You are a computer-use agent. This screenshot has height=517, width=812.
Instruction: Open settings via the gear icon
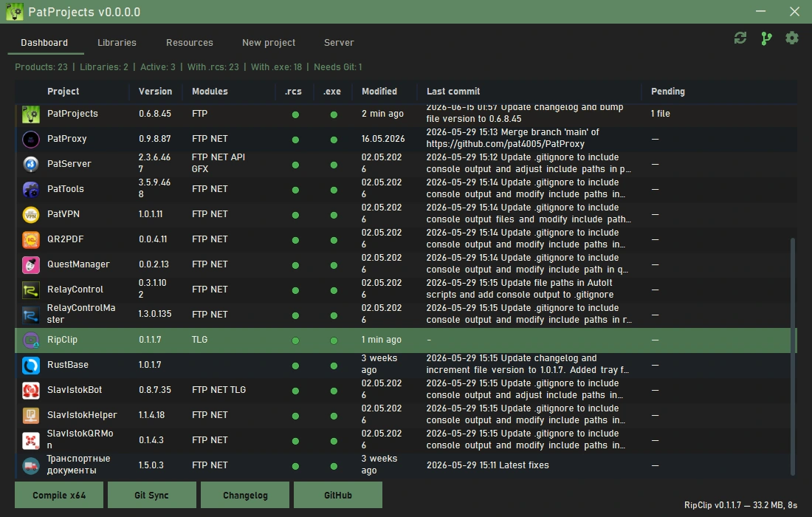pos(792,38)
